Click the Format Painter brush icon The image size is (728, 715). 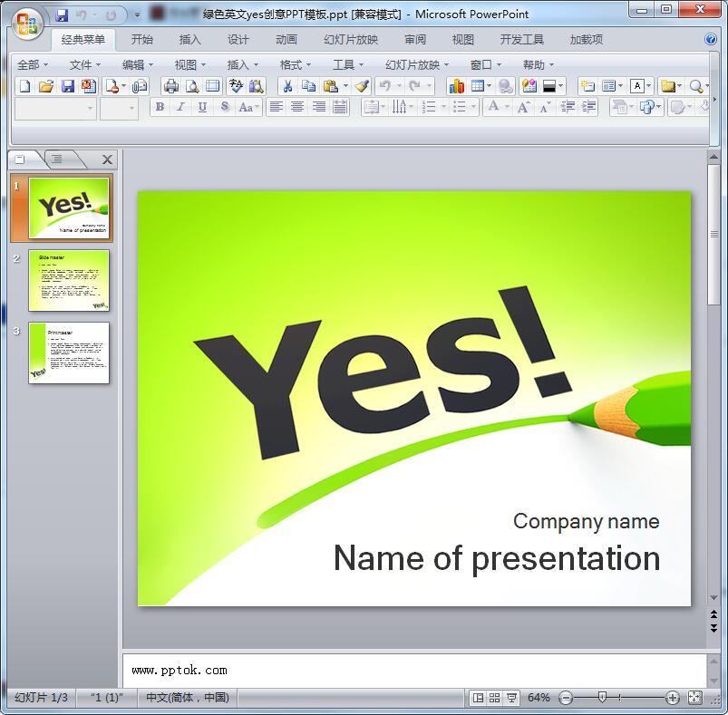coord(362,86)
